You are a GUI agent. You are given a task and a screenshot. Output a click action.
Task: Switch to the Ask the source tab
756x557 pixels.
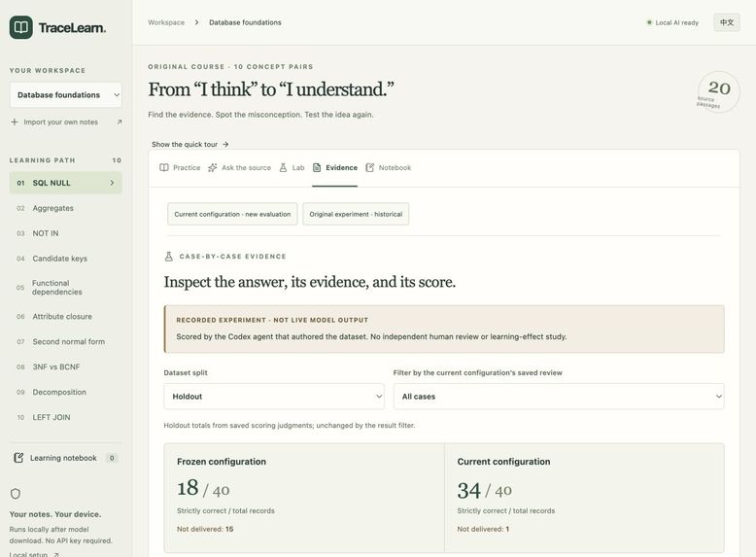(x=240, y=168)
